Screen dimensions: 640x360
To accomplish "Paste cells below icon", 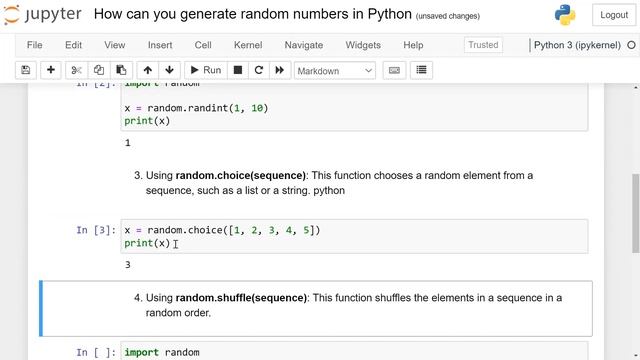I will pos(121,70).
